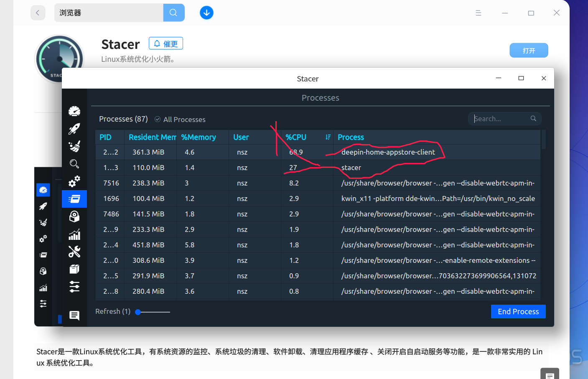Sort processes by PID column
This screenshot has height=379, width=588.
point(109,137)
